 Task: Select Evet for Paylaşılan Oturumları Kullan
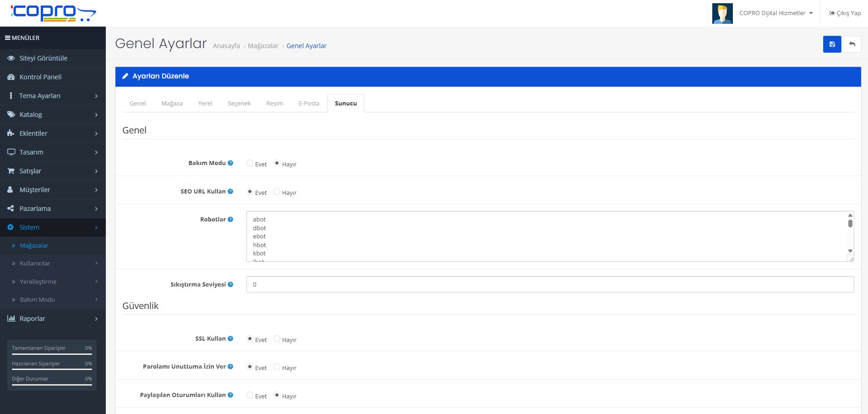click(x=250, y=395)
